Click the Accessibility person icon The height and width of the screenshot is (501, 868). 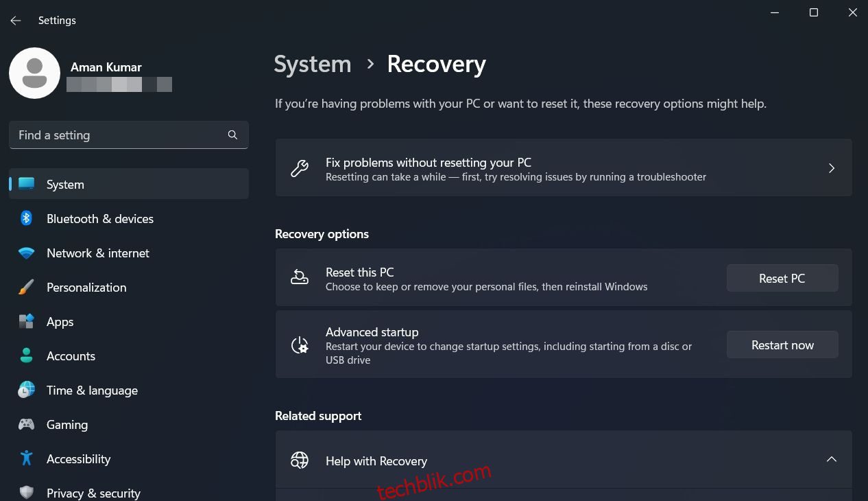tap(26, 458)
